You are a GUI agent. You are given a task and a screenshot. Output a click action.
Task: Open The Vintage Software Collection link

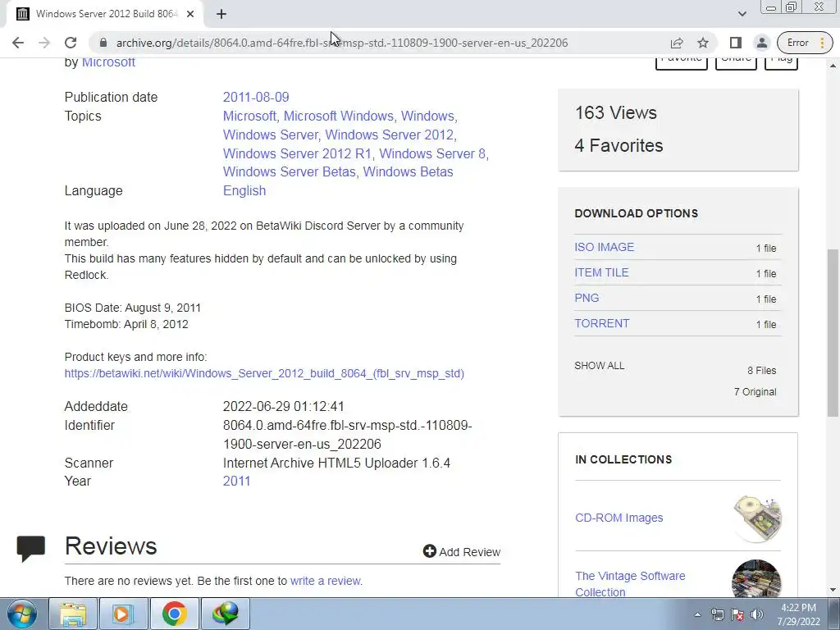click(x=630, y=584)
